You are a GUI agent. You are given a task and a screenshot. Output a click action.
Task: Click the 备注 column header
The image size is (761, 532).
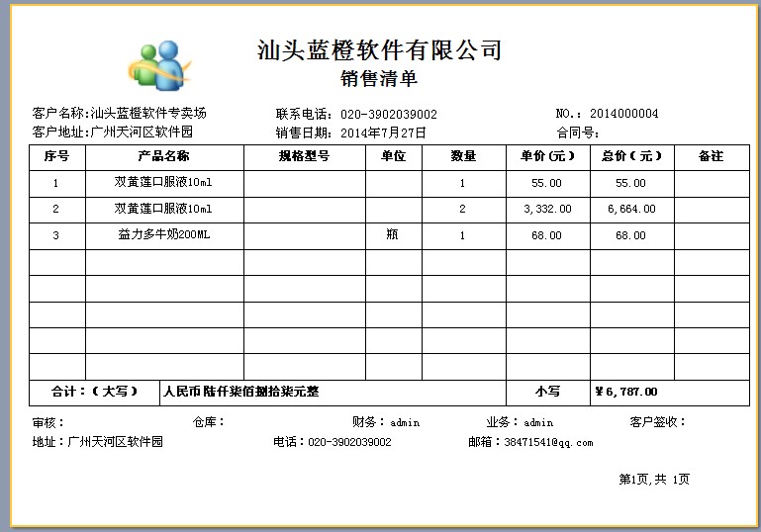[711, 156]
